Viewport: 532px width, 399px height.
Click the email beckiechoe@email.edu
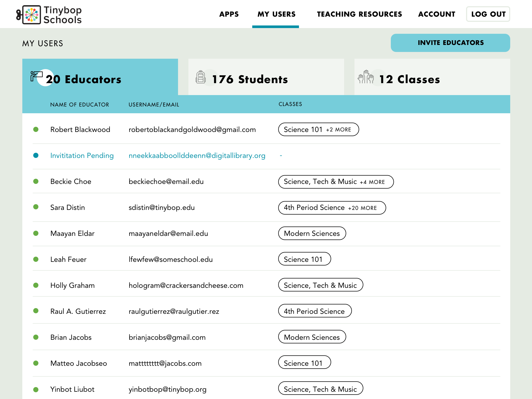point(166,181)
